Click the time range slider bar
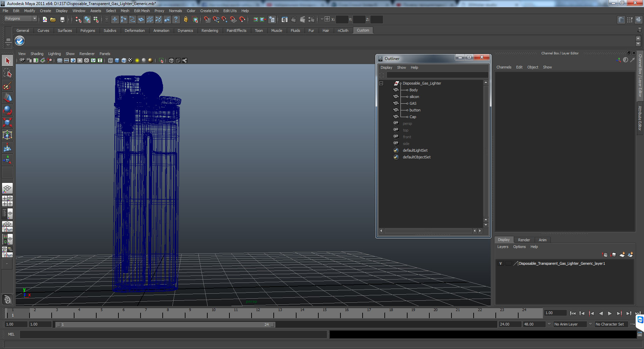The image size is (644, 349). [165, 325]
